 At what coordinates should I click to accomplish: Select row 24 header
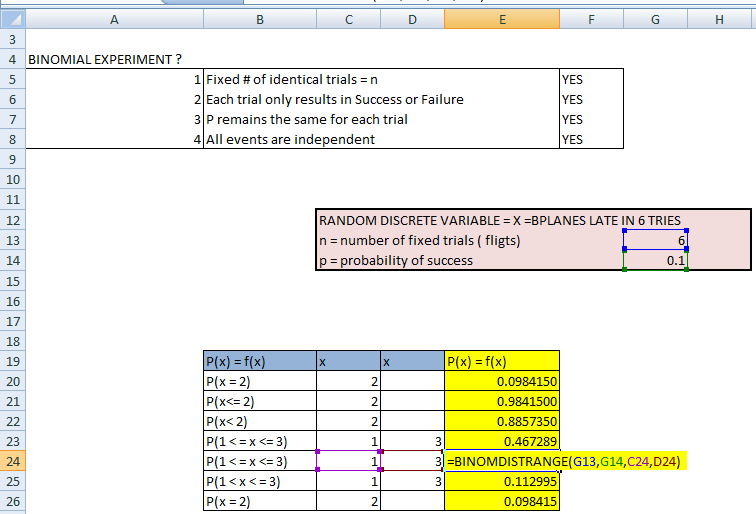[12, 461]
